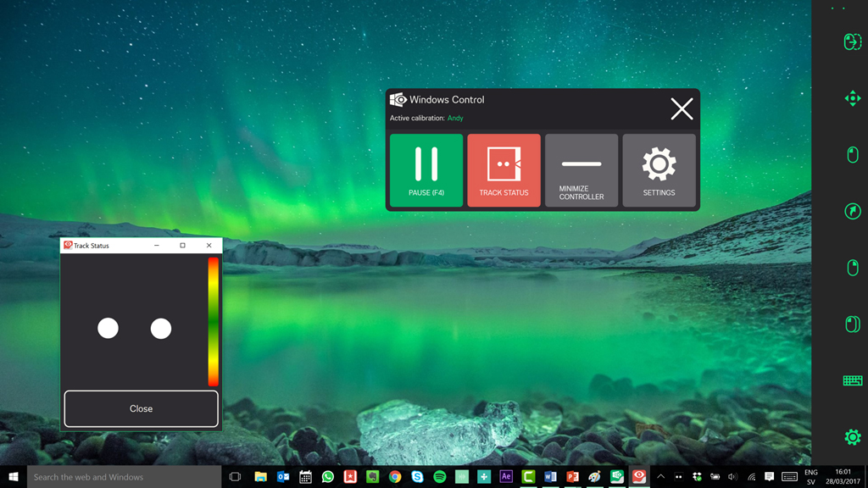Close the Windows Control panel with the X
The width and height of the screenshot is (868, 488).
click(682, 108)
